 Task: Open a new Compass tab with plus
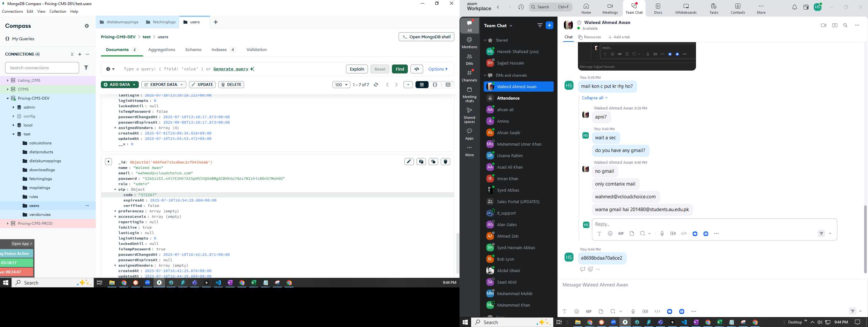point(216,22)
